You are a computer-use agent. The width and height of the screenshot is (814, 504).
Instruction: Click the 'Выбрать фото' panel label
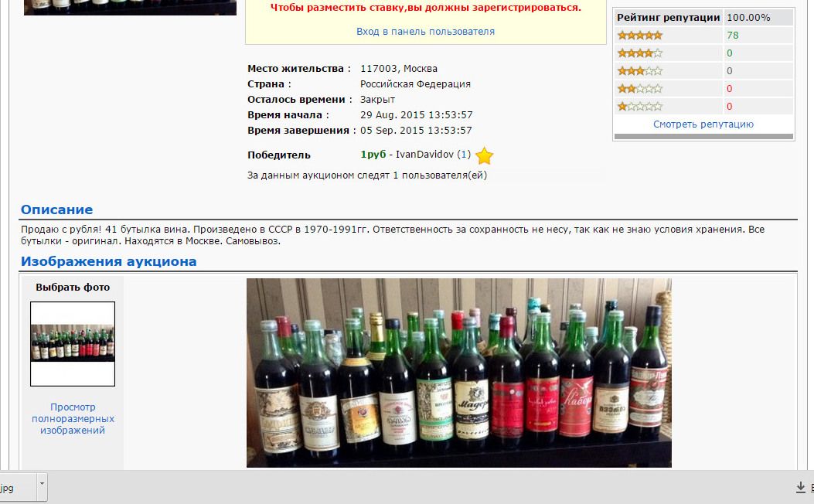[73, 287]
